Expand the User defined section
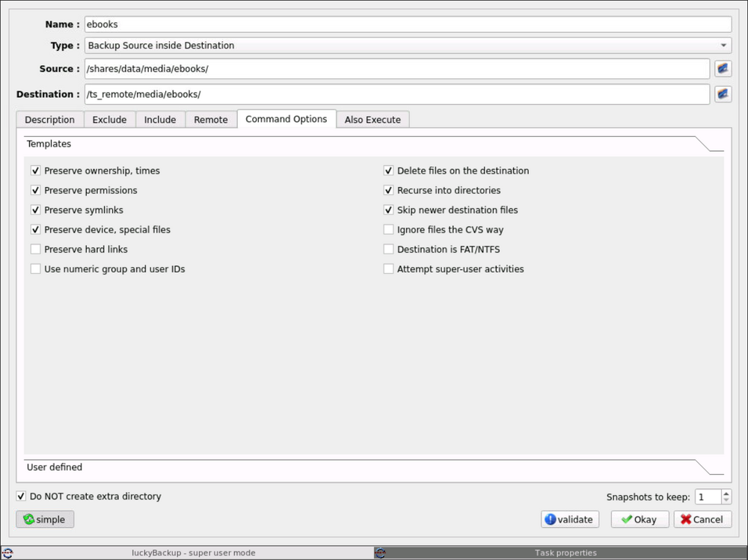This screenshot has height=560, width=748. [373, 467]
